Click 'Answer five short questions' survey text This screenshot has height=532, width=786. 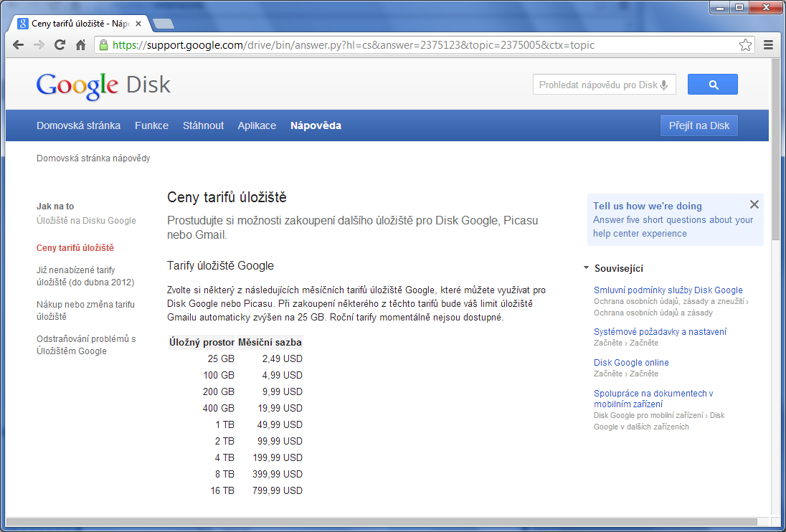673,227
